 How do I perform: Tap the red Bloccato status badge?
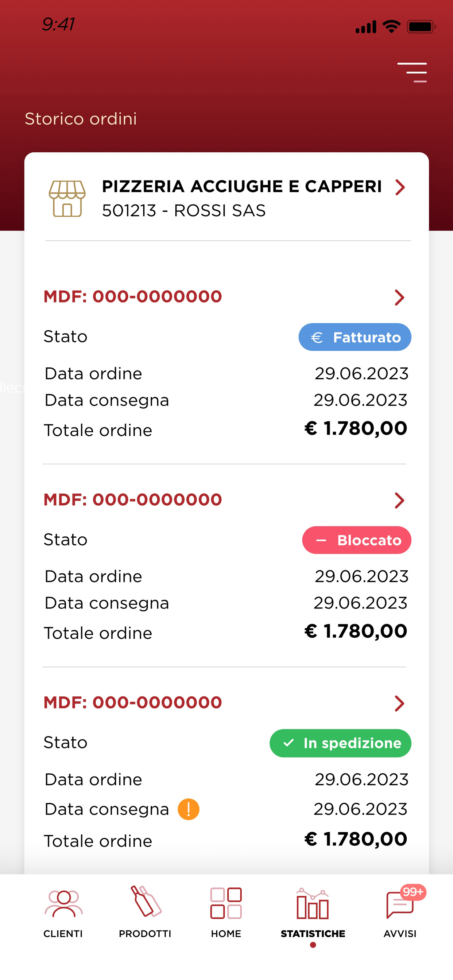357,540
